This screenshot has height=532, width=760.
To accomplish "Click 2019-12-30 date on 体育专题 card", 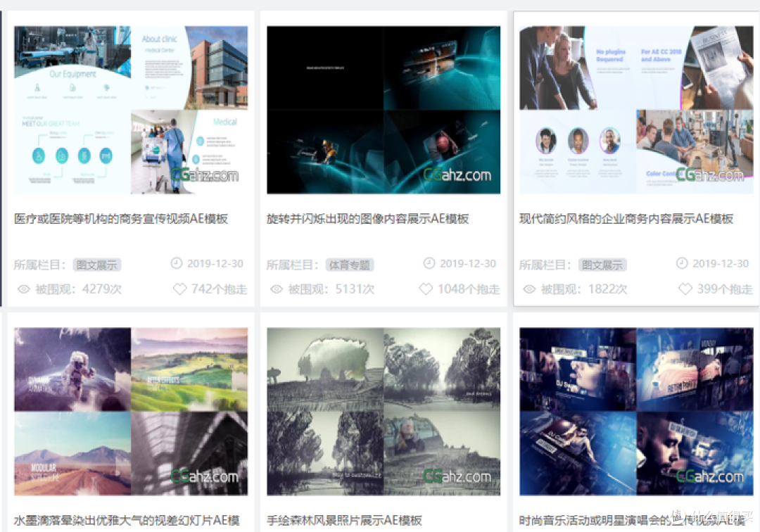I will (x=468, y=264).
